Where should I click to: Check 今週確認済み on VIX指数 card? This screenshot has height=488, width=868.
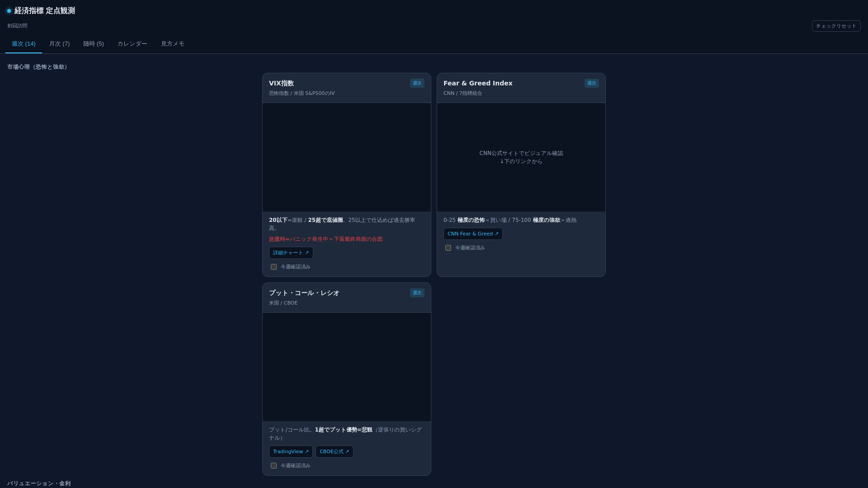pos(274,267)
